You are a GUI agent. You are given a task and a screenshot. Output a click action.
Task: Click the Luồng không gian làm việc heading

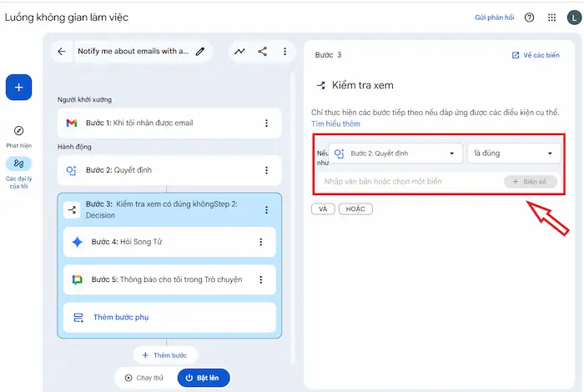coord(66,18)
